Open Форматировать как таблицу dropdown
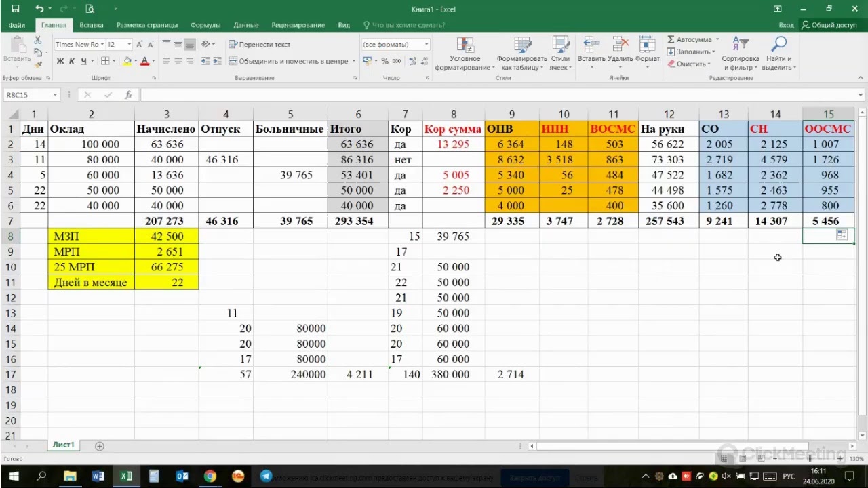Image resolution: width=868 pixels, height=488 pixels. 521,54
